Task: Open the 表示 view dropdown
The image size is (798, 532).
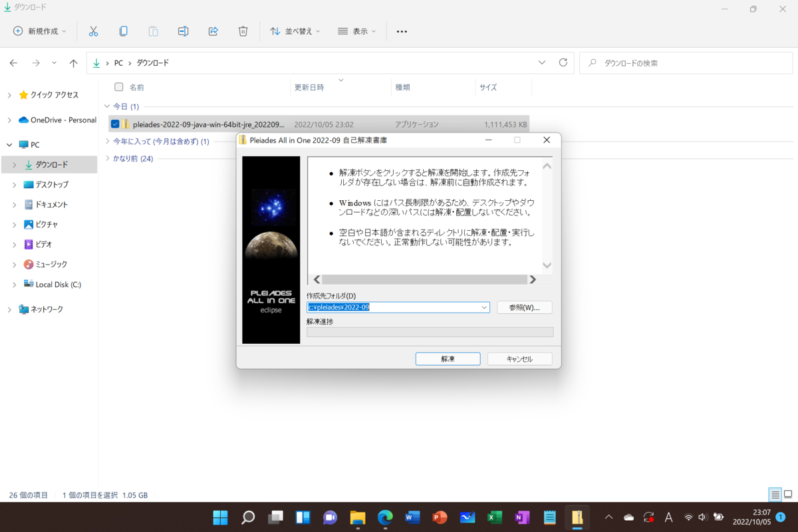Action: point(357,31)
